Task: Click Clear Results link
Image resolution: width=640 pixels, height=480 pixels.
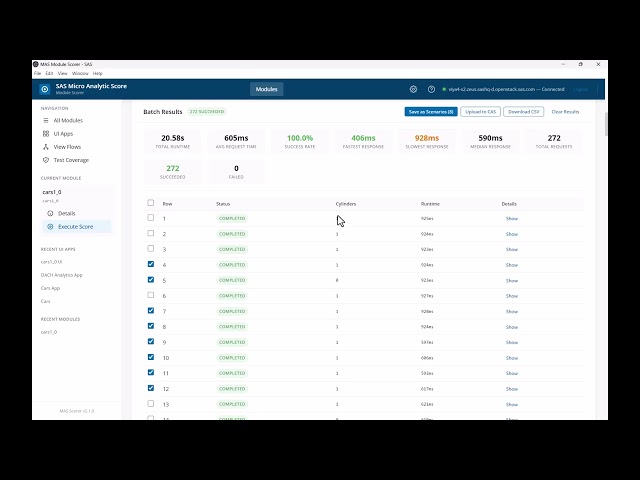Action: (565, 112)
